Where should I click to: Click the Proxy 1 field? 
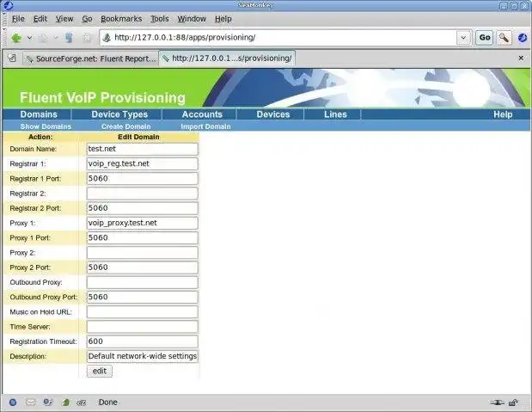(142, 223)
